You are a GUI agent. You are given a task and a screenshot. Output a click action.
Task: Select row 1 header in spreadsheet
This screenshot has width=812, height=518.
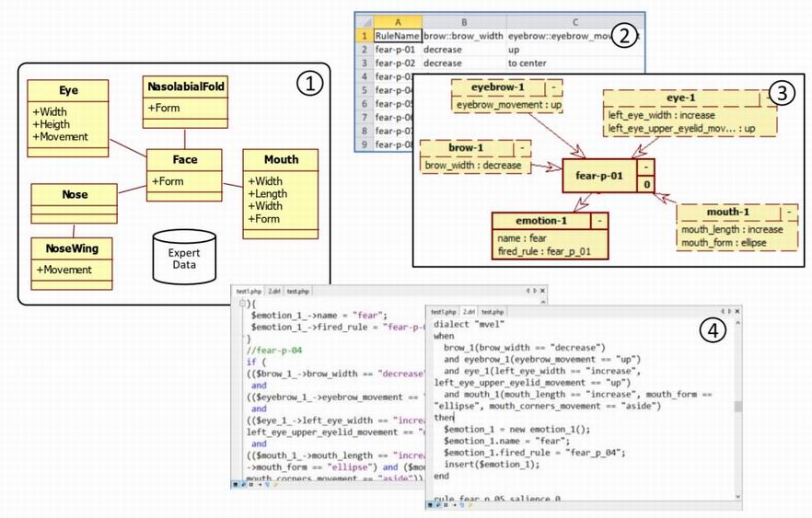[x=365, y=36]
